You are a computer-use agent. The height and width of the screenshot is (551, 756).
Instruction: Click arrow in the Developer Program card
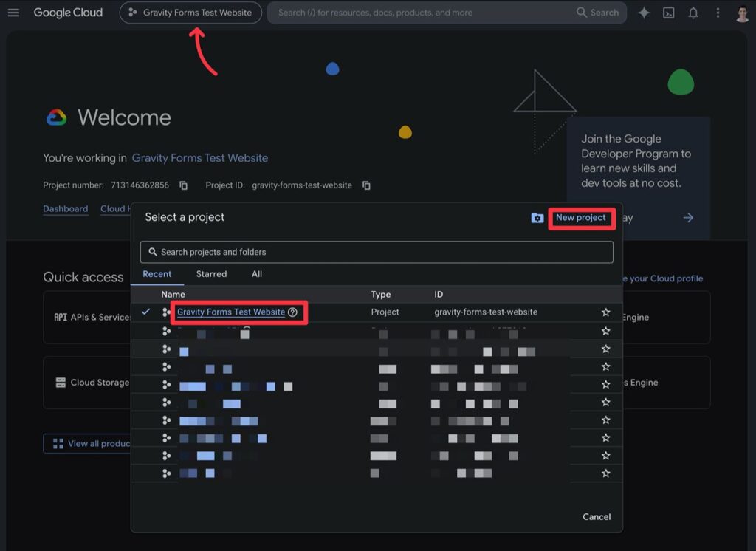(x=688, y=218)
